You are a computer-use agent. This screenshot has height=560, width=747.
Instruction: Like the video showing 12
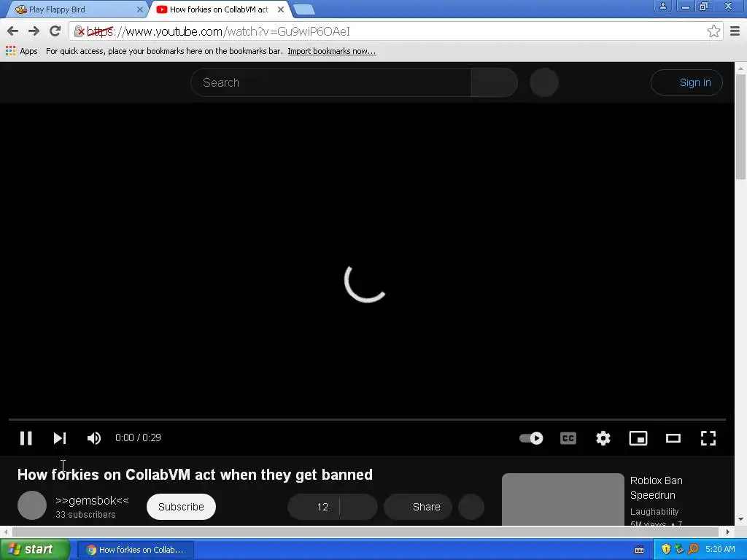[314, 507]
